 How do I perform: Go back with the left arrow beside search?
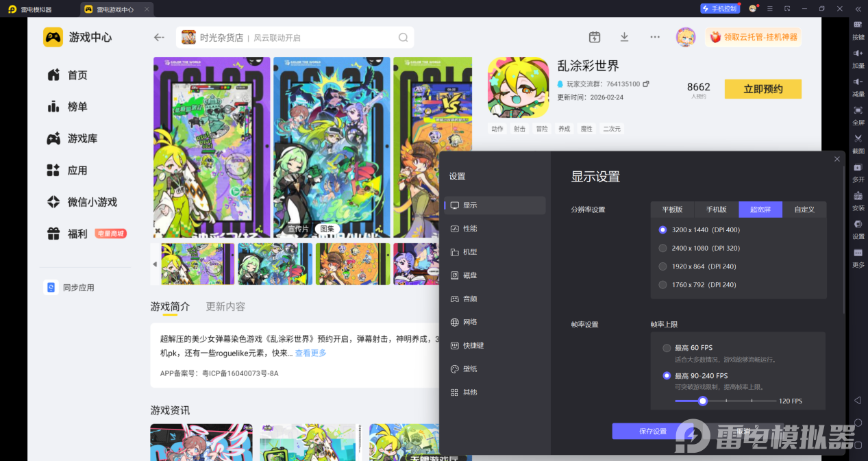[159, 38]
